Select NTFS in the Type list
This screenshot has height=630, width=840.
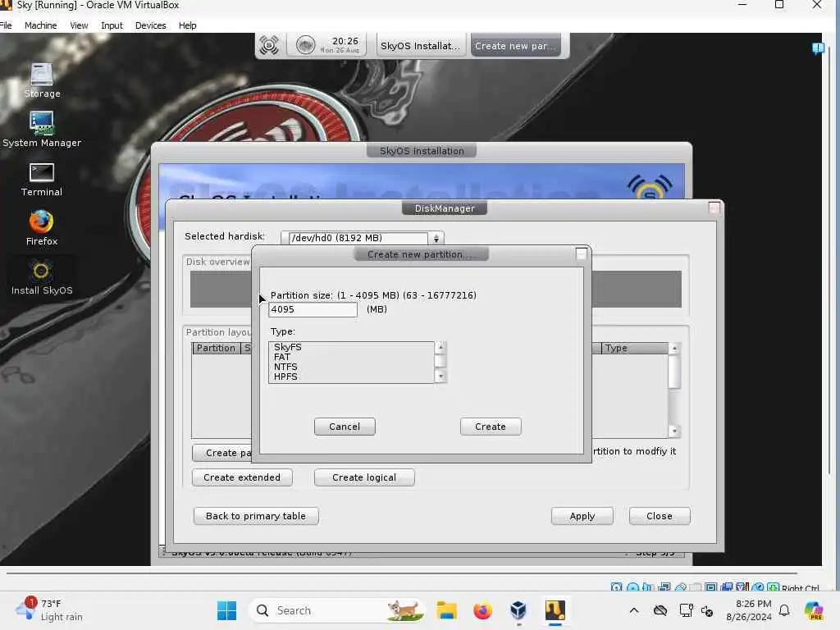[x=351, y=367]
